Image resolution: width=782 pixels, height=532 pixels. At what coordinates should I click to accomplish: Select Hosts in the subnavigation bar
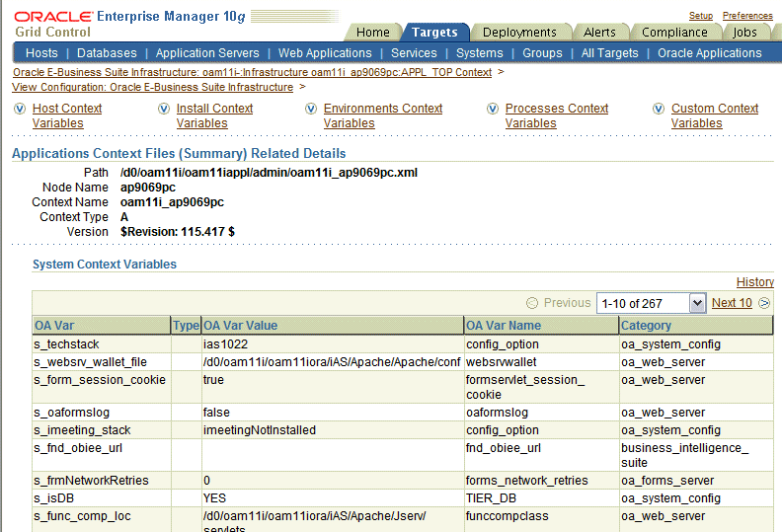(41, 53)
